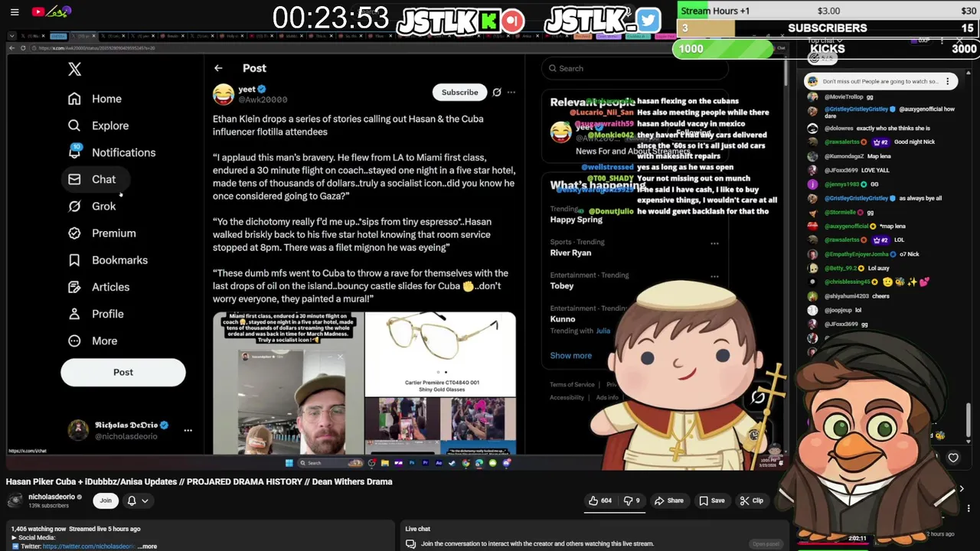Click the white Post button
The height and width of the screenshot is (551, 980).
point(123,372)
